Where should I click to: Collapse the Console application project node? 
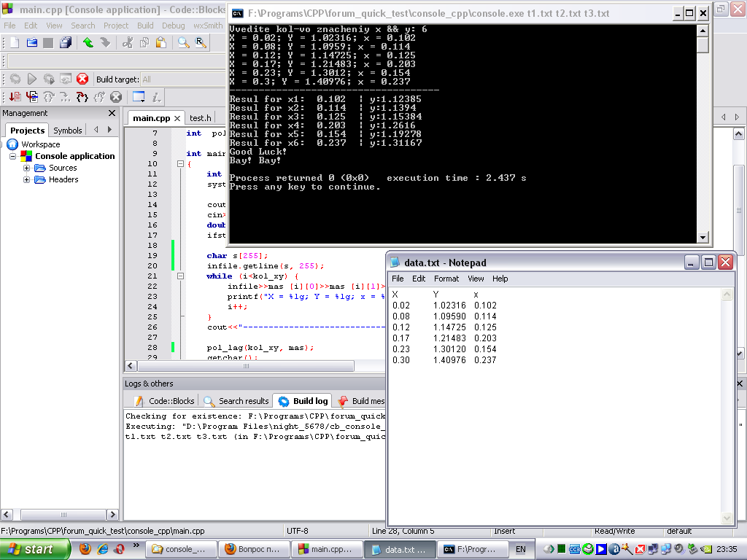[12, 156]
